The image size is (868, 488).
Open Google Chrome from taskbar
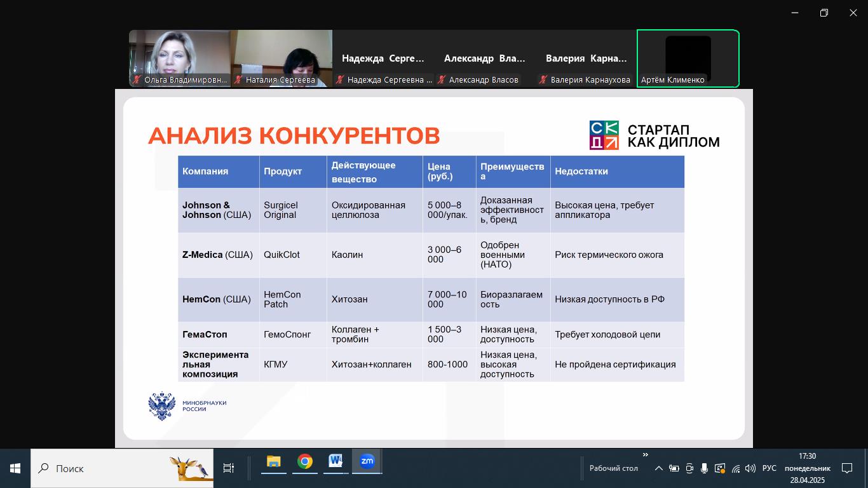305,462
